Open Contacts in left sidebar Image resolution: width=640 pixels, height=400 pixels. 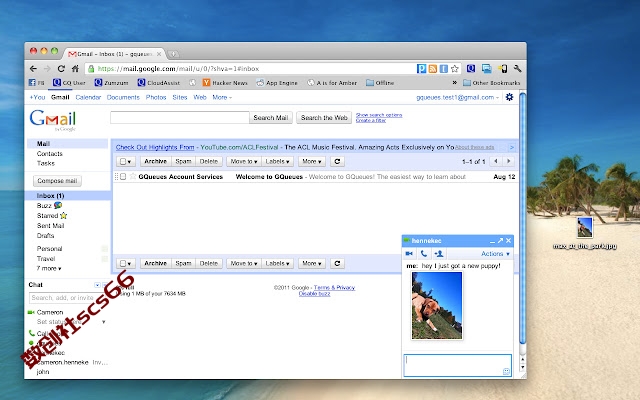coord(49,153)
